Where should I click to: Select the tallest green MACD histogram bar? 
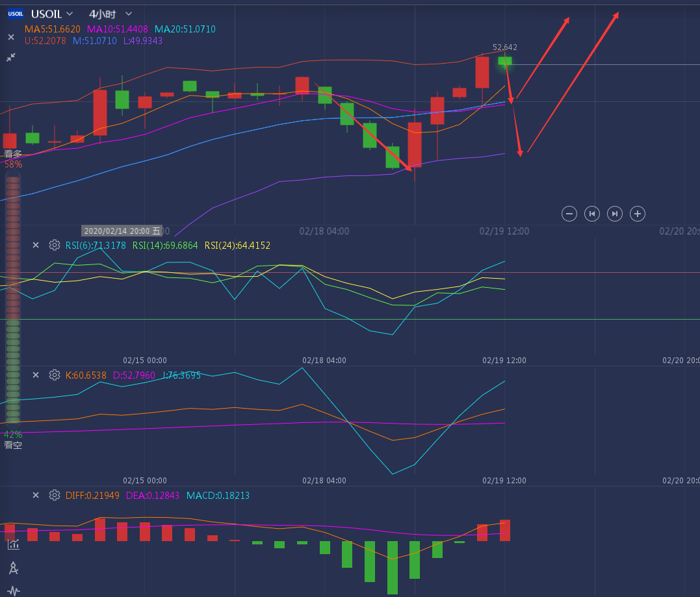[393, 568]
